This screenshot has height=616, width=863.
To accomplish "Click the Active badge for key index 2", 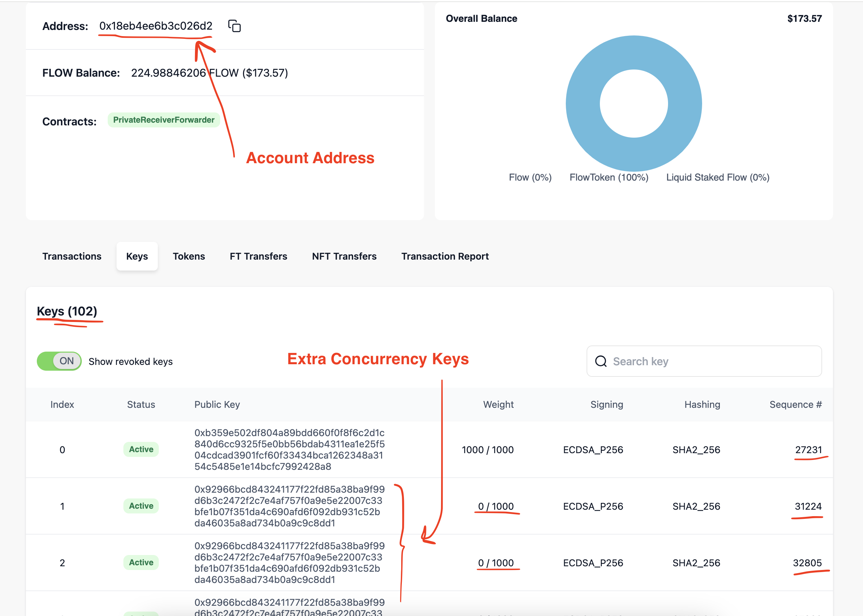I will [x=141, y=563].
